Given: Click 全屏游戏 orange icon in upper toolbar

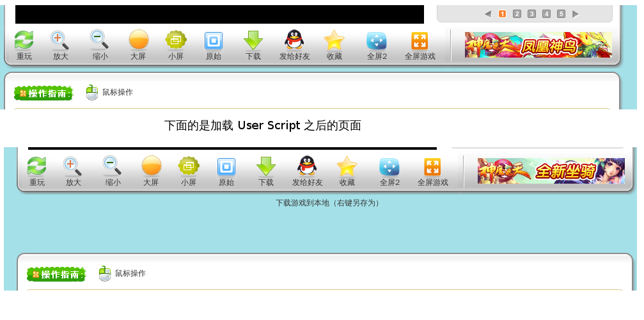Looking at the screenshot, I should click(420, 41).
